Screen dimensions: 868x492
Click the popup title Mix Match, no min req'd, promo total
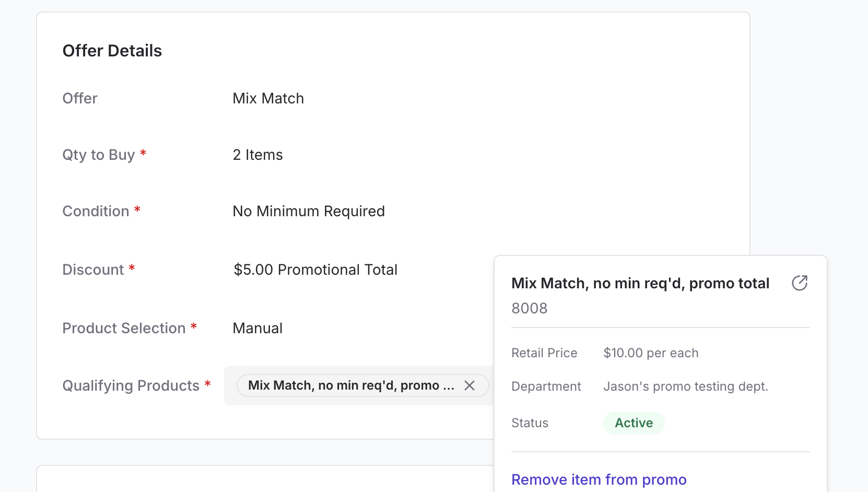641,283
